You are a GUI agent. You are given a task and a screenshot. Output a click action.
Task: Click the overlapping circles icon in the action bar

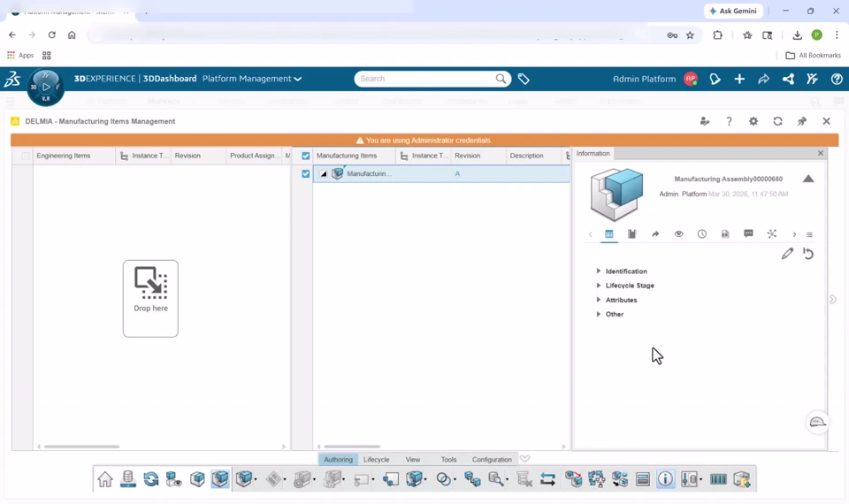443,479
